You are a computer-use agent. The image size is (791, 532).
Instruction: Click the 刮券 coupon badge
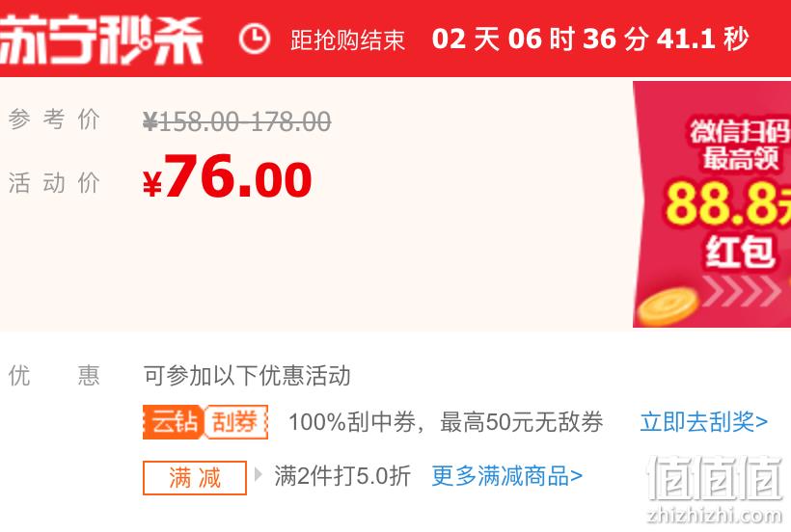point(236,422)
